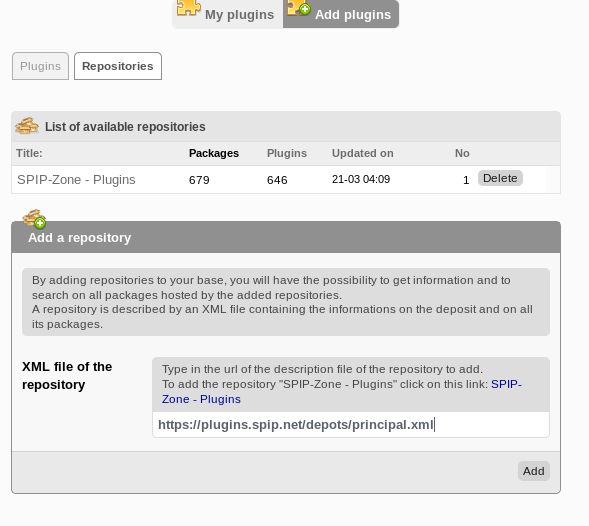Click the Add a repository crate-plus icon
The height and width of the screenshot is (526, 589).
tap(34, 219)
